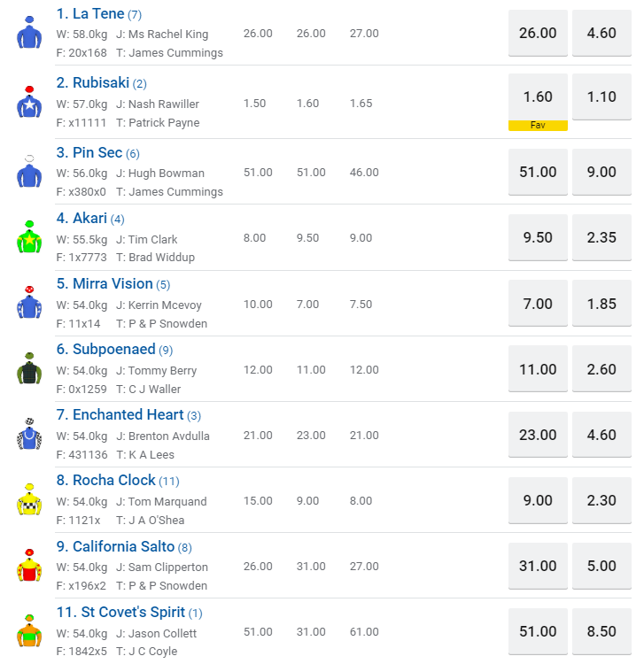Click Rubisaki's blue star silks icon

coord(29,103)
